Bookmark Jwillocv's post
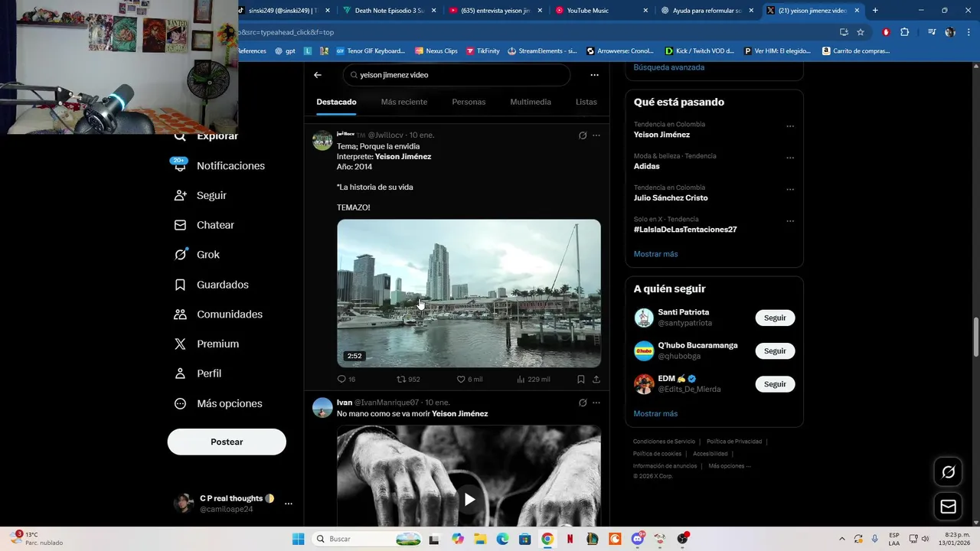 pos(581,379)
